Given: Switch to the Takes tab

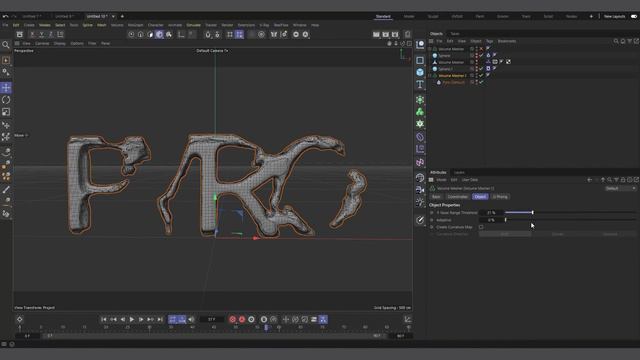Looking at the screenshot, I should click(x=455, y=34).
